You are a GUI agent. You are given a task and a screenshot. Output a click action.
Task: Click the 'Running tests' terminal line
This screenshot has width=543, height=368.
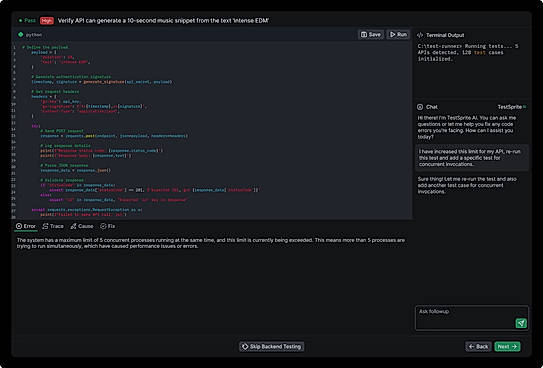point(468,52)
